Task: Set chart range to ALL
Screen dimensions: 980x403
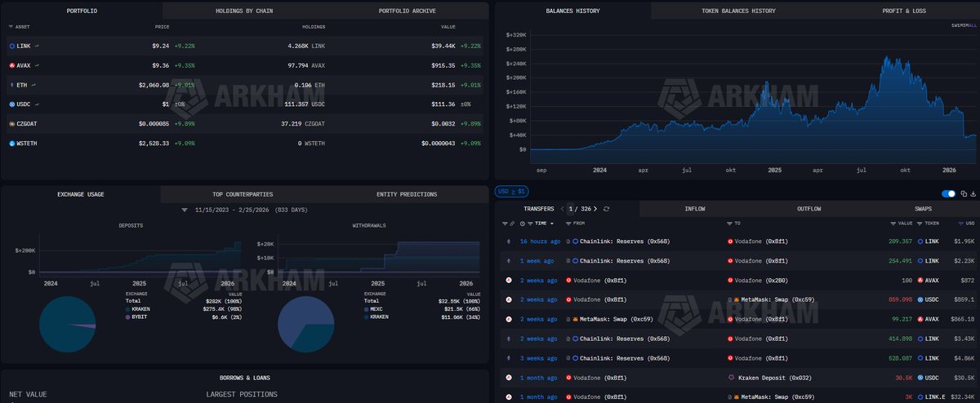Action: point(972,26)
